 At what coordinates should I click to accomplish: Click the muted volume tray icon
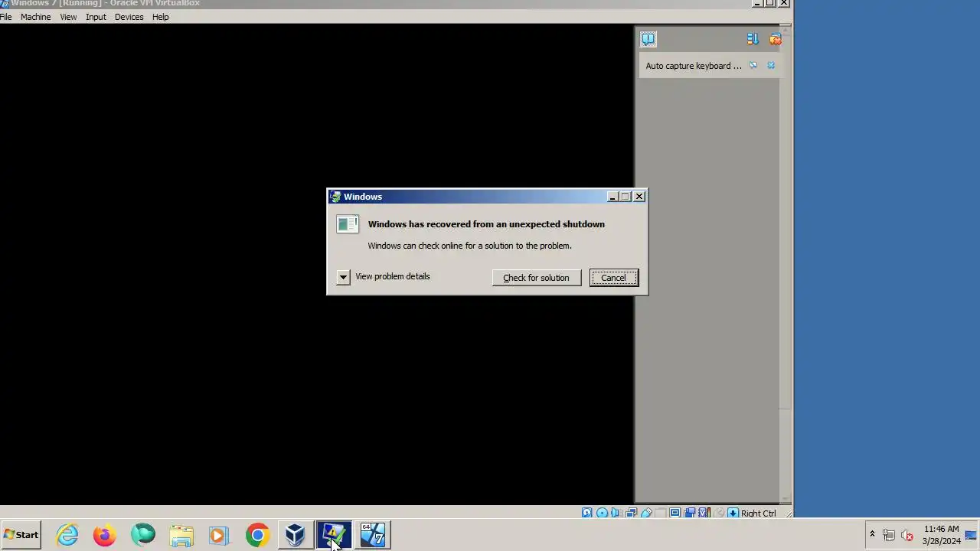(907, 535)
